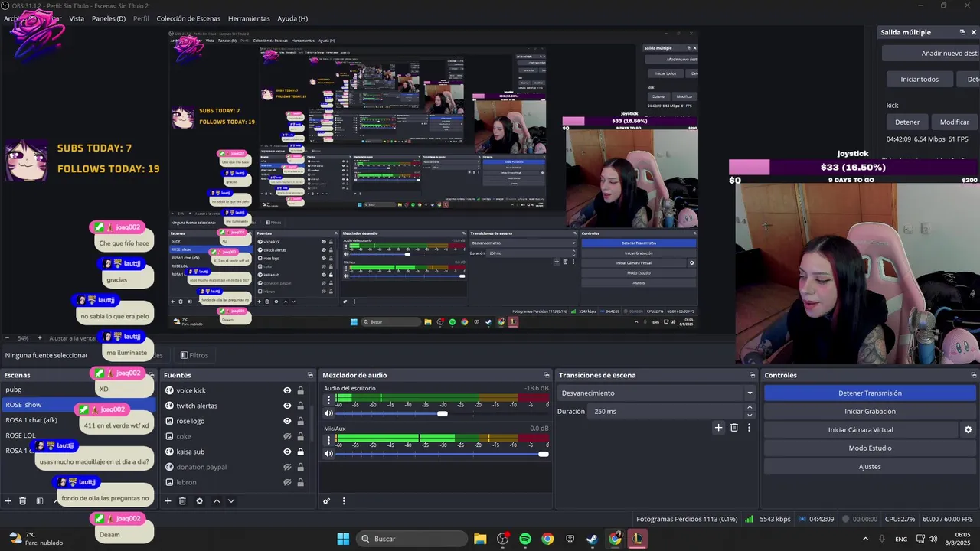Open Mic/Aux options dots
The height and width of the screenshot is (551, 980).
[x=328, y=439]
